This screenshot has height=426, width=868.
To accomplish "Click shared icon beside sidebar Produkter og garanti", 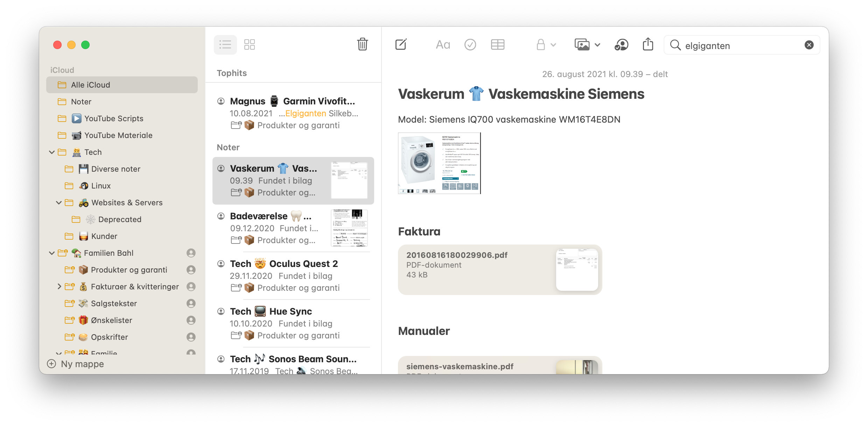I will (x=191, y=270).
